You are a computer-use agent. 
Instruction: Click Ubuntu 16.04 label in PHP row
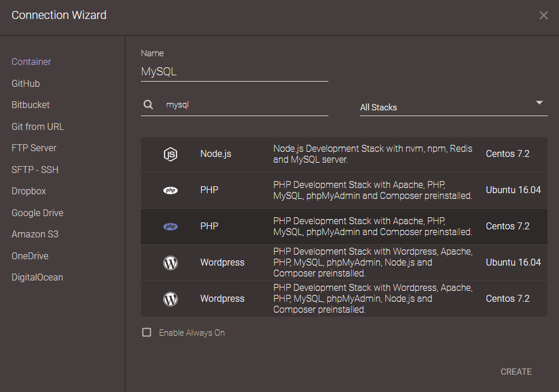point(514,190)
